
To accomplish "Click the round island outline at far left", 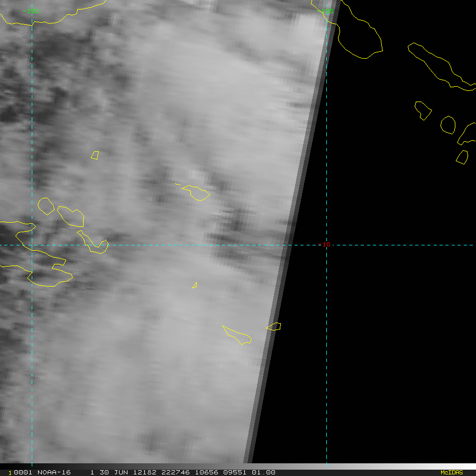I will click(46, 206).
